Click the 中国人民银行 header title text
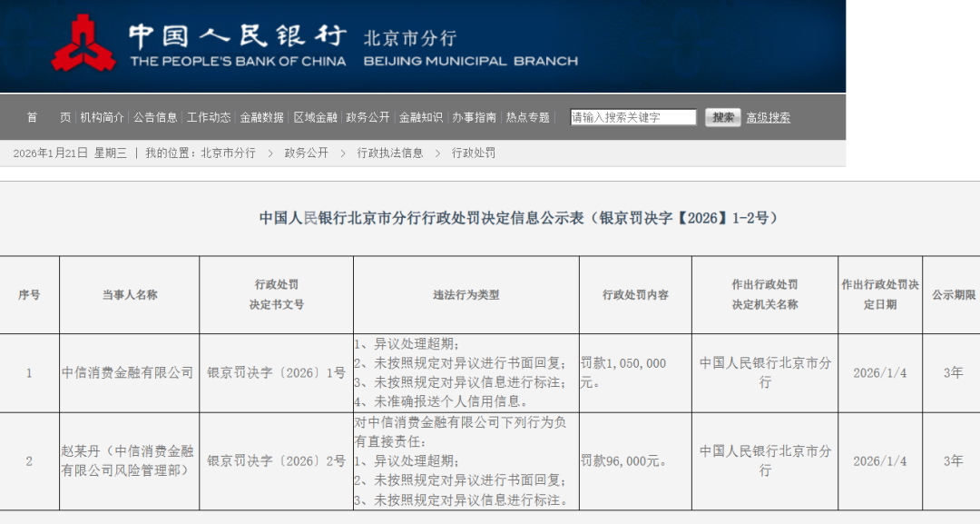Image resolution: width=980 pixels, height=524 pixels. (x=238, y=35)
